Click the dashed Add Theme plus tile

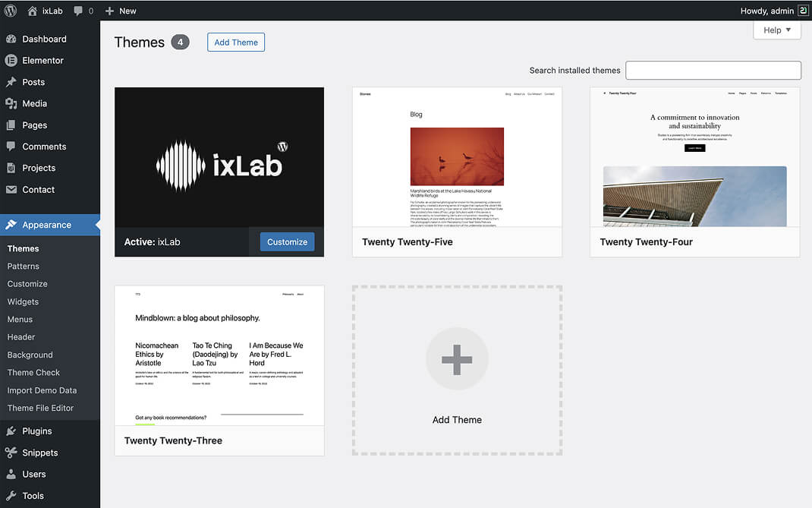tap(457, 371)
